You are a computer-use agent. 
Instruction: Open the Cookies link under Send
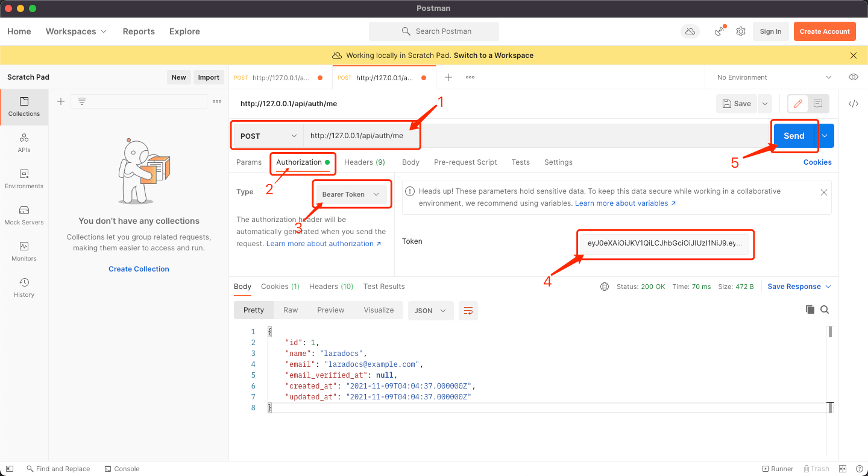pyautogui.click(x=817, y=162)
